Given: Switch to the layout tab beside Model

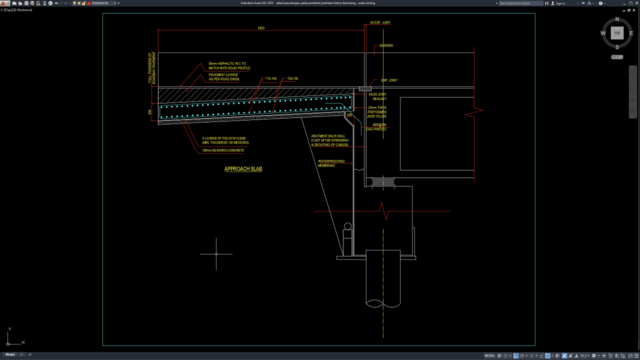Looking at the screenshot, I should (22, 355).
